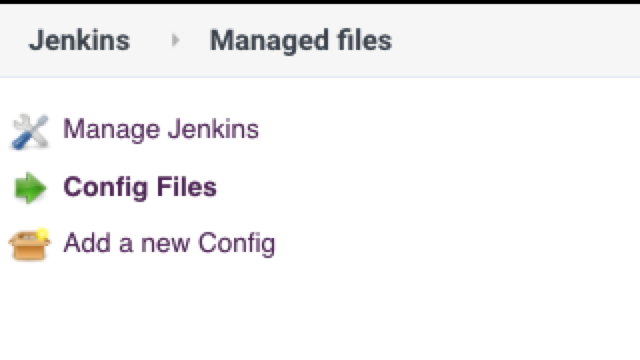Viewport: 640px width, 360px height.
Task: Click the wrench and screwdriver Manage Jenkins icon
Action: [30, 131]
